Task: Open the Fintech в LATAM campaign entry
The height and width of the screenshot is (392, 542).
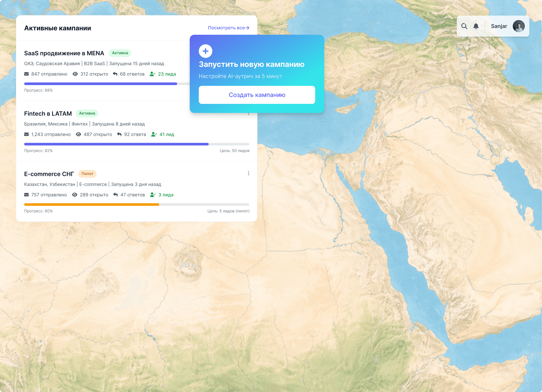Action: point(48,113)
